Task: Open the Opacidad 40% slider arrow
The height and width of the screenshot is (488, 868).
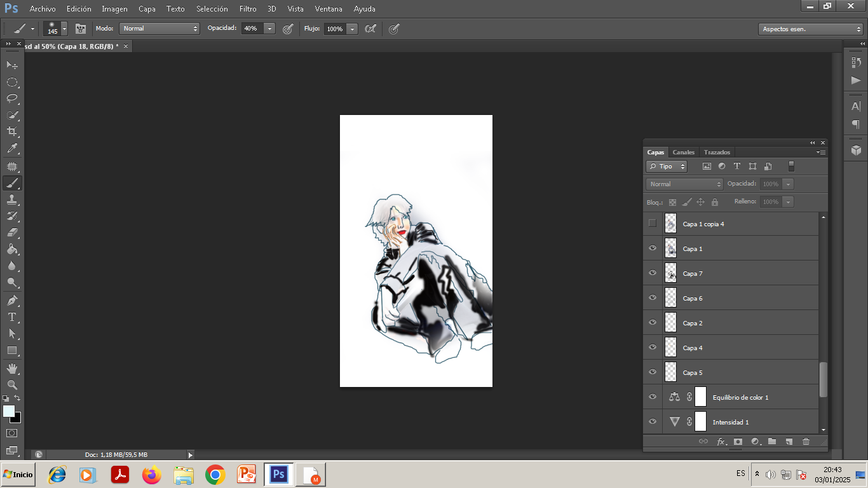Action: point(270,29)
